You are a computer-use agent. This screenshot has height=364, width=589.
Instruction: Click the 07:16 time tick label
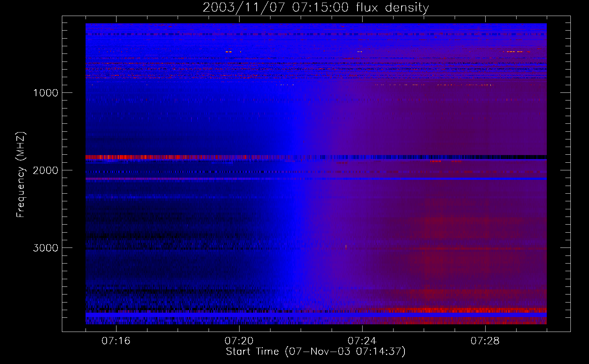(116, 341)
